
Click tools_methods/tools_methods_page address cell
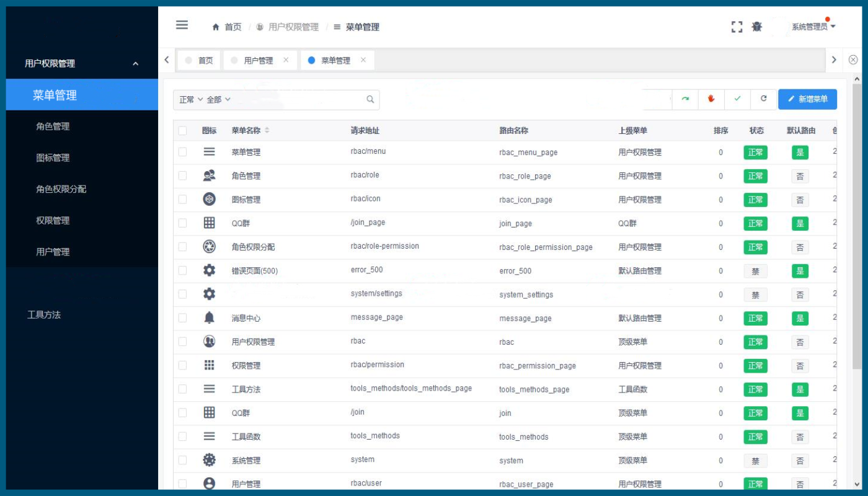(411, 389)
